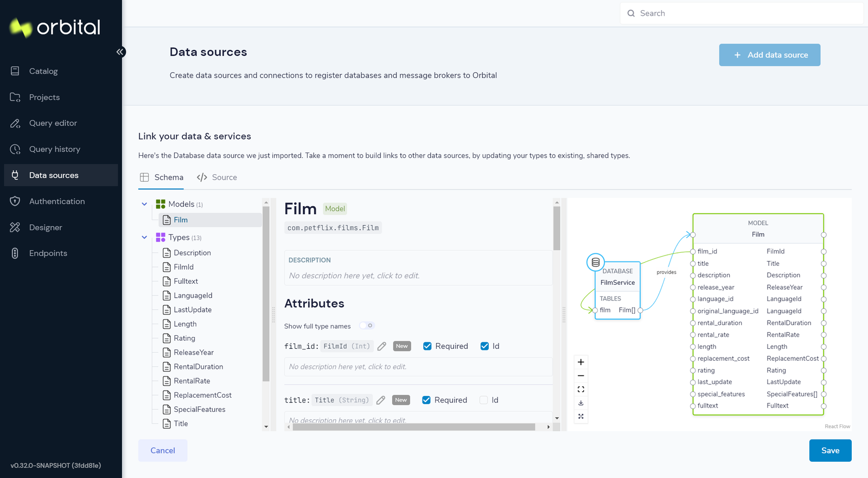The width and height of the screenshot is (868, 478).
Task: Click the FilmService database icon
Action: [x=596, y=262]
